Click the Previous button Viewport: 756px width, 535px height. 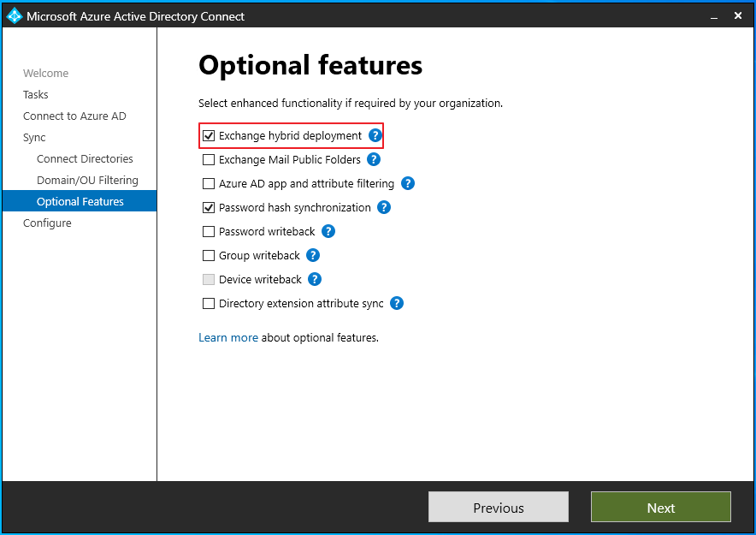(x=499, y=507)
